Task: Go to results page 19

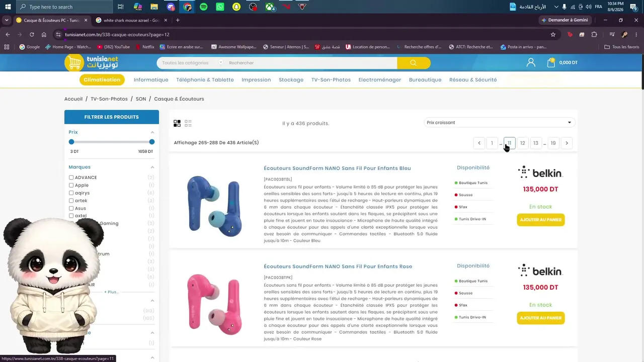Action: pos(553,143)
